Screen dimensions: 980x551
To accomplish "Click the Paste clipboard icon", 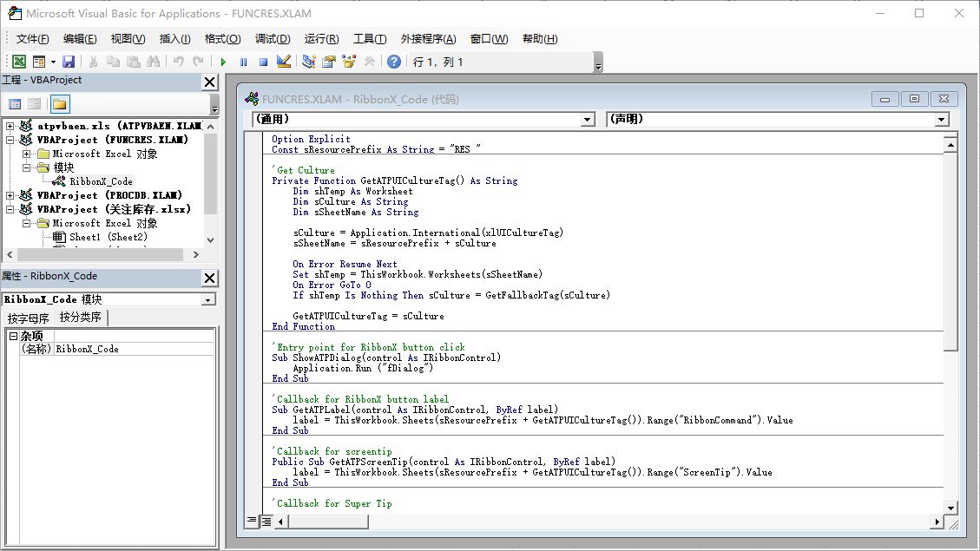I will (x=133, y=62).
